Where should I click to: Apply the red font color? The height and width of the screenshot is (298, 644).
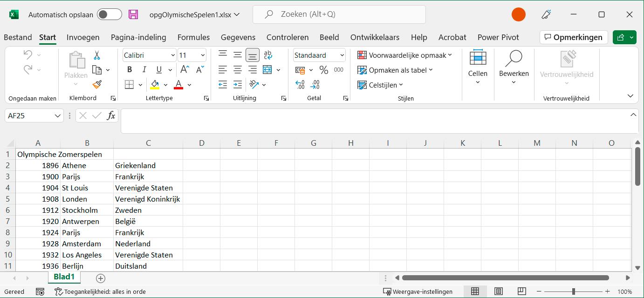[178, 85]
